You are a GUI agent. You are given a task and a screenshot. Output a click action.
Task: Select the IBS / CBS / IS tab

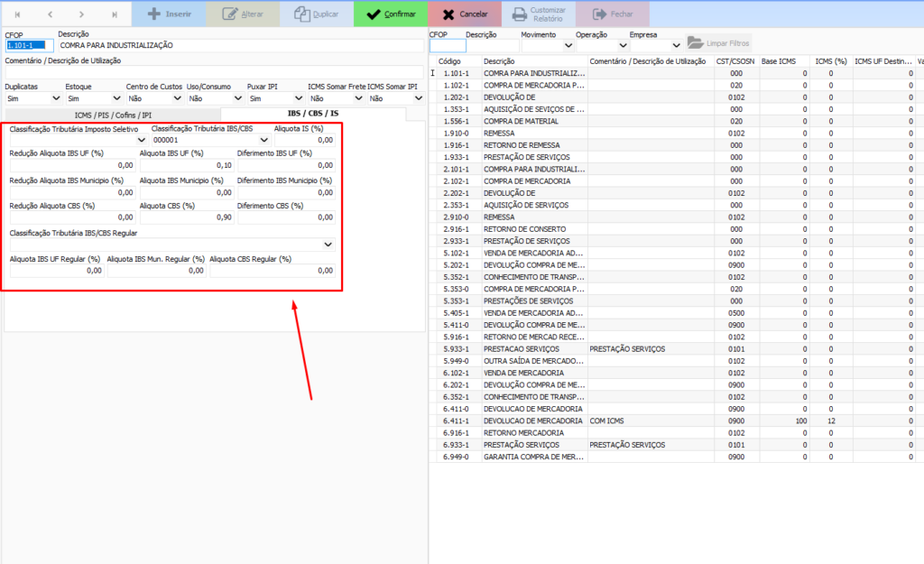point(312,114)
